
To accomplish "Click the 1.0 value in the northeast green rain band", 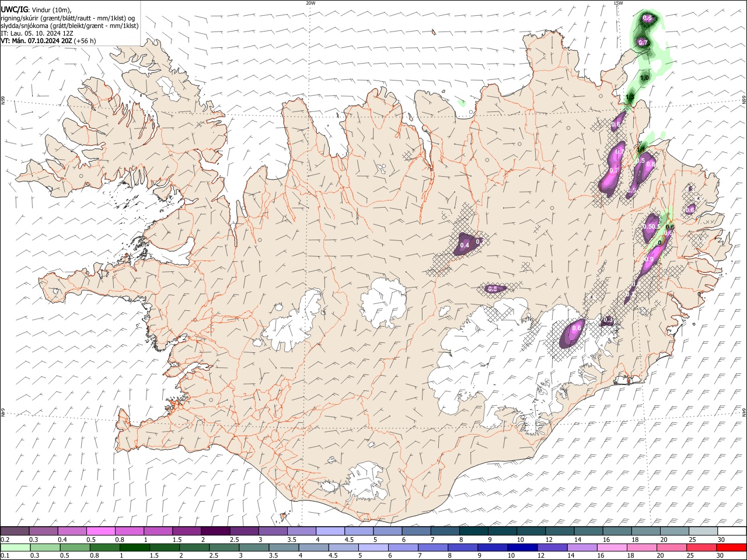I will tap(645, 78).
